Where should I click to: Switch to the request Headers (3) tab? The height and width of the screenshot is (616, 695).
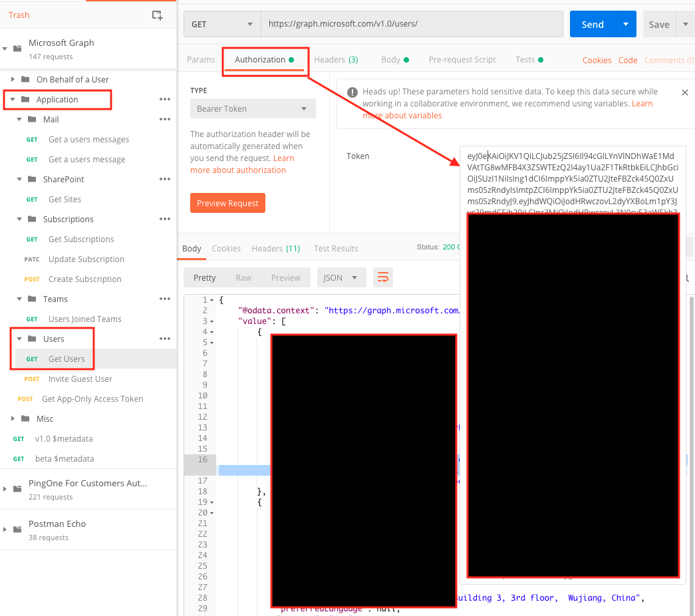pyautogui.click(x=336, y=59)
